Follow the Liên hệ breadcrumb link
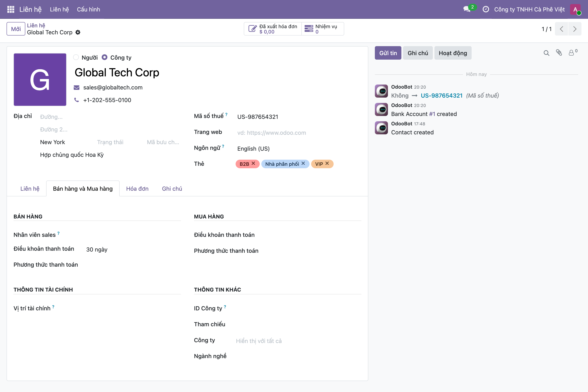 tap(36, 26)
